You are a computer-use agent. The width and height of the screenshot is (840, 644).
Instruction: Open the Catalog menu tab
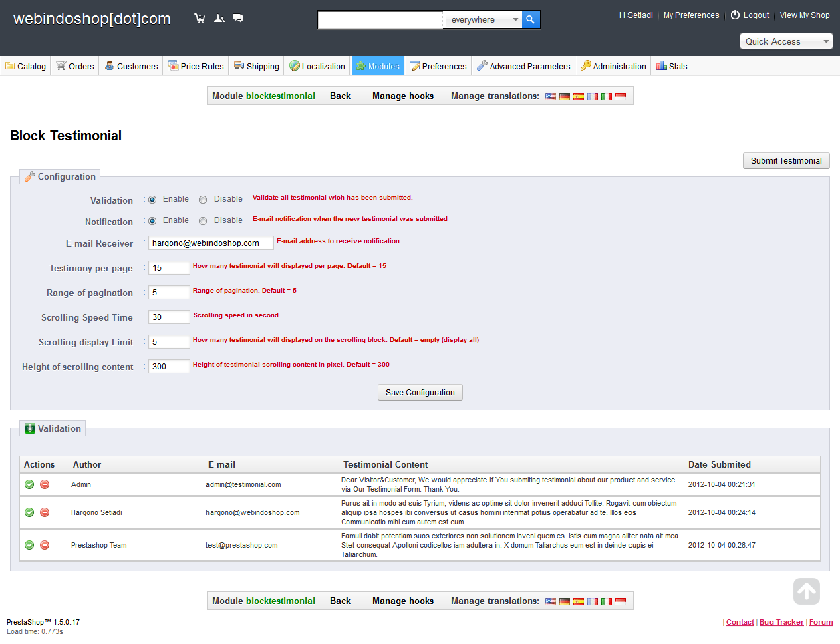26,66
